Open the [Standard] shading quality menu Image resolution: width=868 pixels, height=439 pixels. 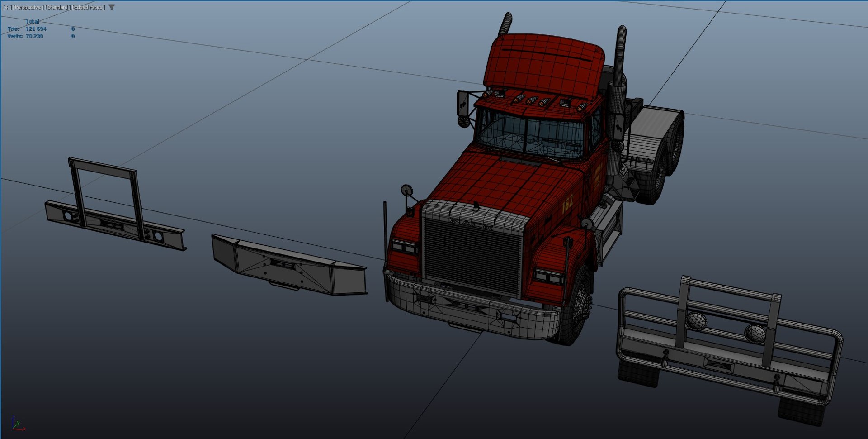point(57,7)
